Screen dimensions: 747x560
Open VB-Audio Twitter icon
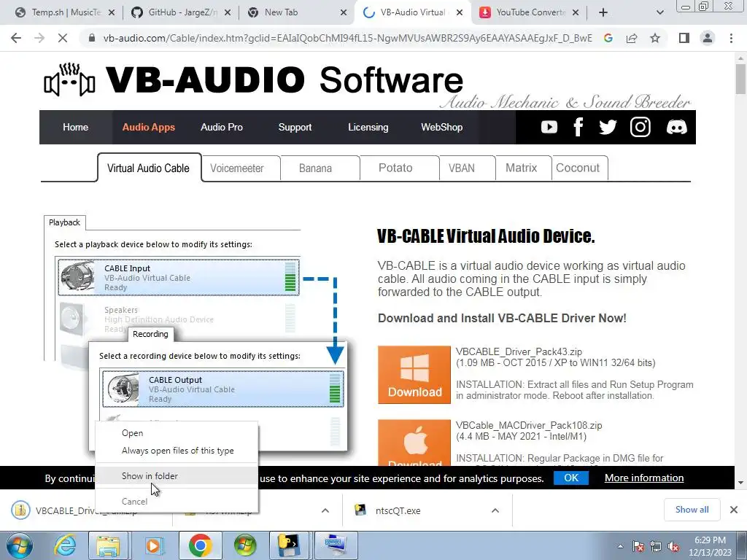point(608,127)
